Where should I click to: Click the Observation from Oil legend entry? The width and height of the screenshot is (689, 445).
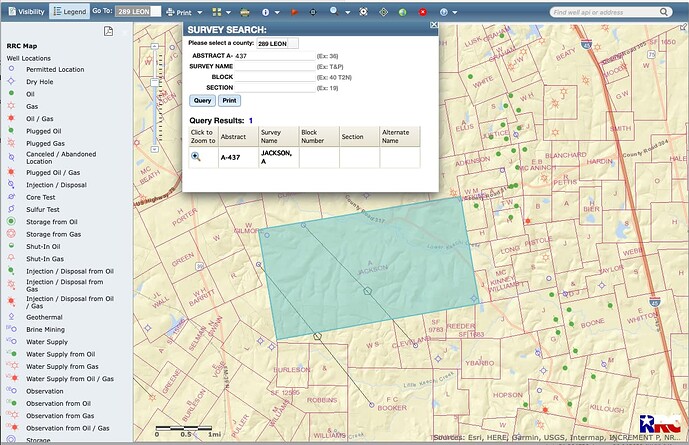point(58,403)
